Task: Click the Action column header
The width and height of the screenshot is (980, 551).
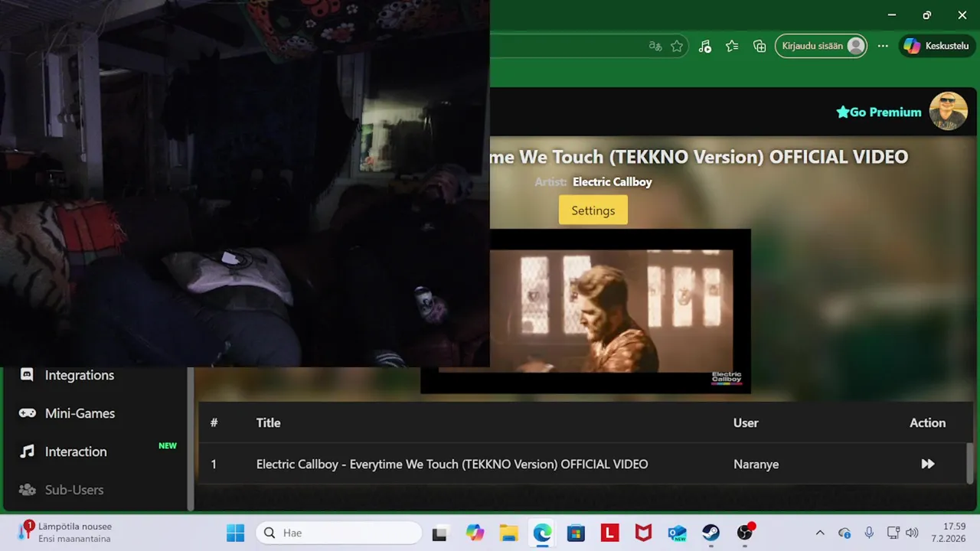Action: tap(927, 422)
